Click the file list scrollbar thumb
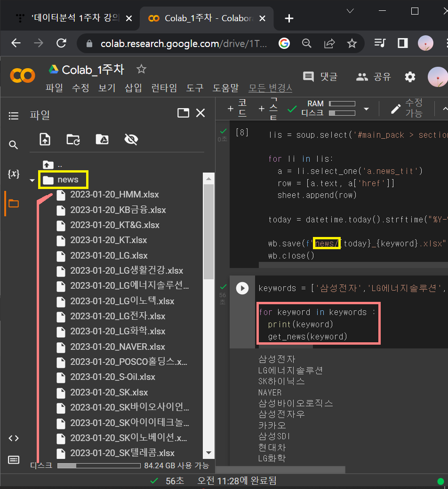 click(208, 231)
